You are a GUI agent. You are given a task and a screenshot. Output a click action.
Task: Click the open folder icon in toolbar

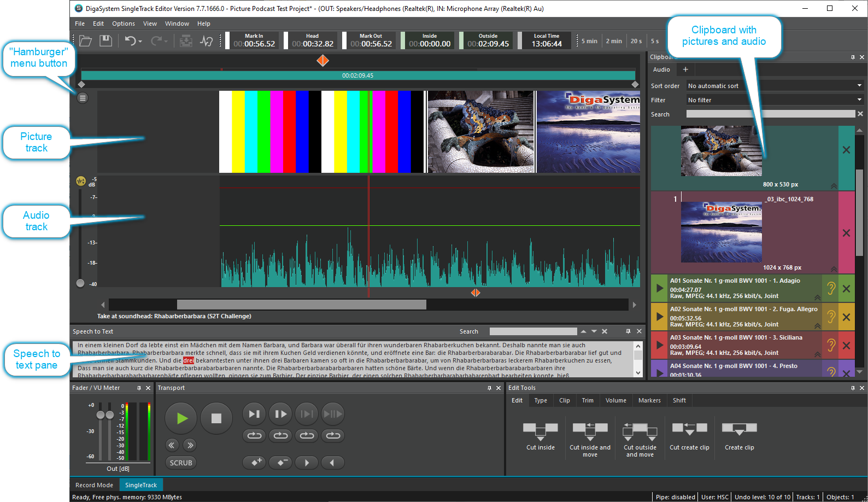point(85,41)
